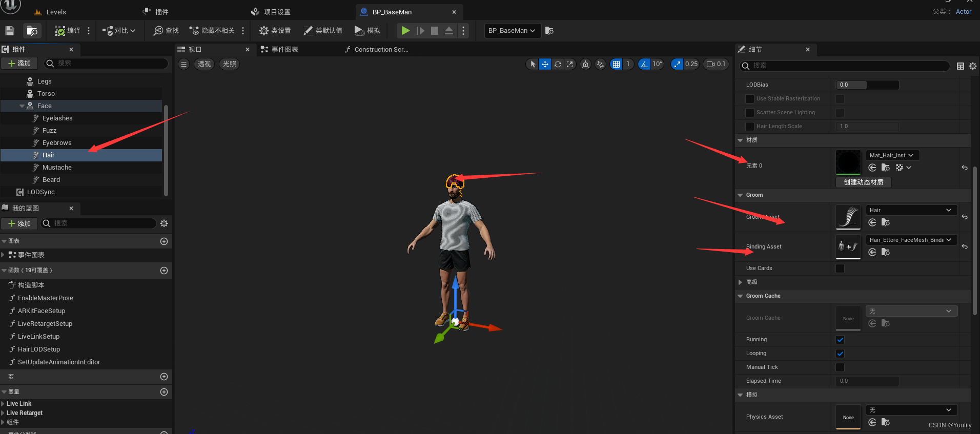
Task: Uncheck the Looping checkbox
Action: pos(840,354)
